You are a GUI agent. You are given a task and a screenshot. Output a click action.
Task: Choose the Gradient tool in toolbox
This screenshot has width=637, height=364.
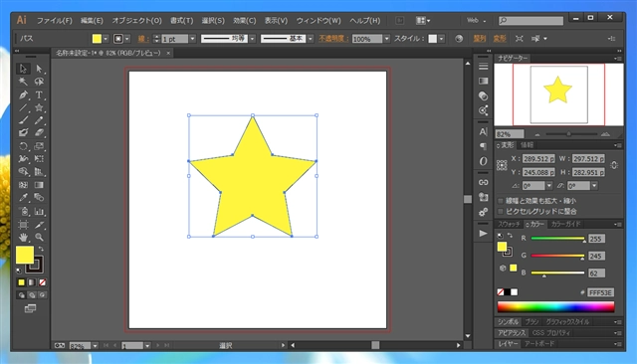coord(39,185)
